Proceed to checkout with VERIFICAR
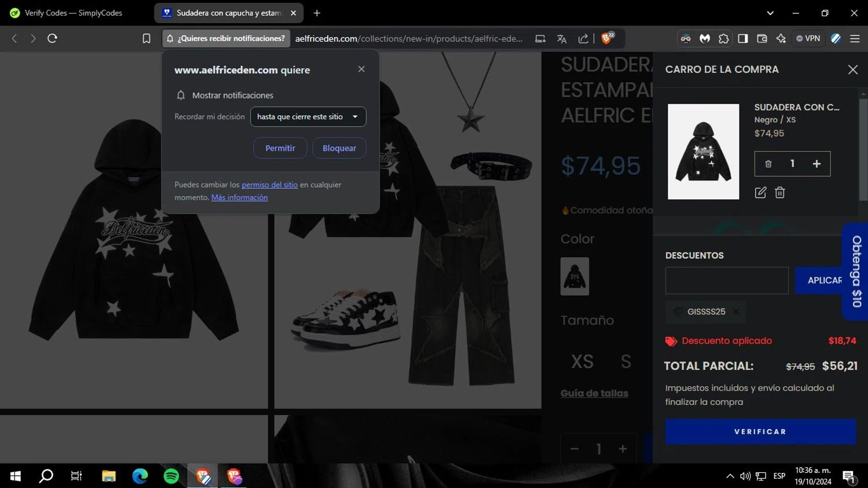 760,432
